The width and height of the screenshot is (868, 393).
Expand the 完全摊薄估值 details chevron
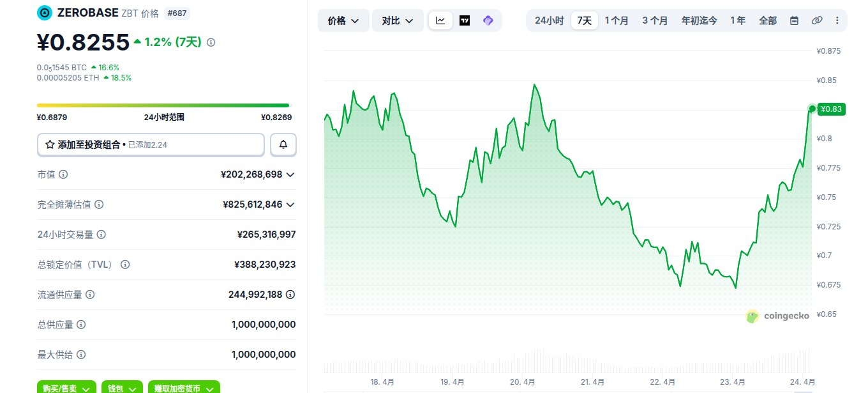point(290,204)
